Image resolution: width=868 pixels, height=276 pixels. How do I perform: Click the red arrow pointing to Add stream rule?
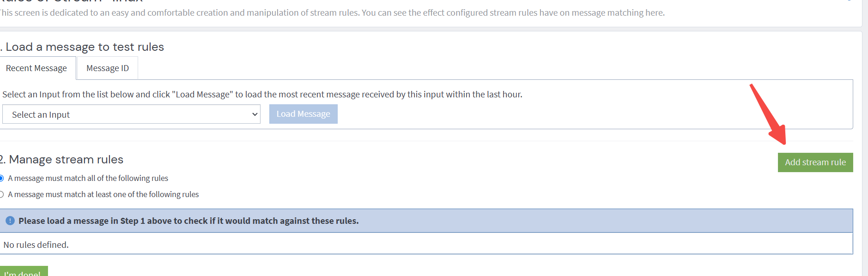point(768,114)
